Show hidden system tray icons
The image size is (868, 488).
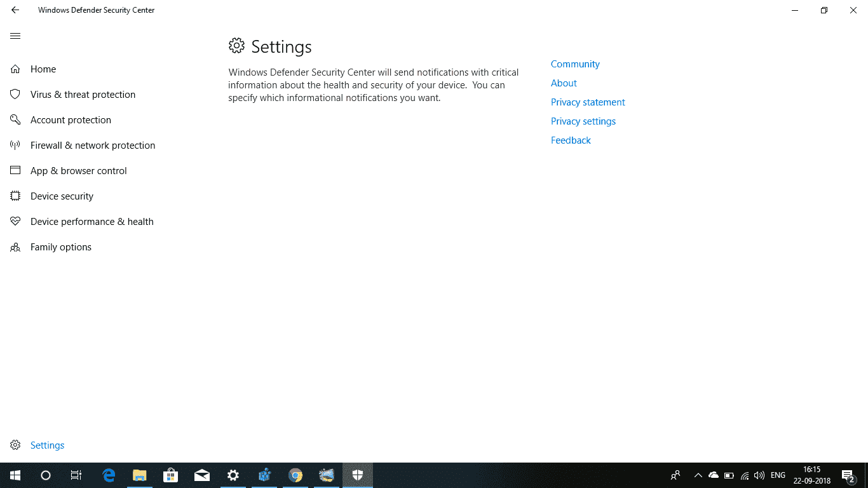pos(698,475)
